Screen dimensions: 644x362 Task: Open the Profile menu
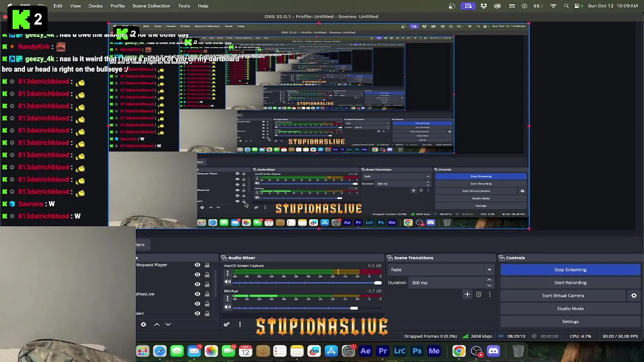117,6
